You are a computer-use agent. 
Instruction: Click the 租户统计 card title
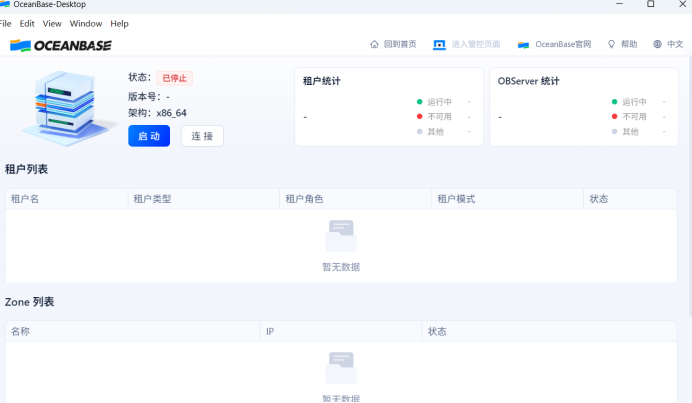coord(322,81)
